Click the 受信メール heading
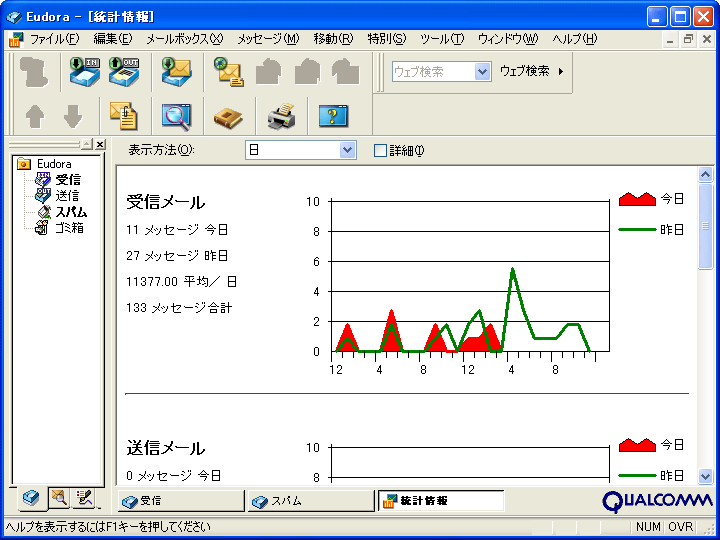Viewport: 720px width, 540px height. [166, 202]
